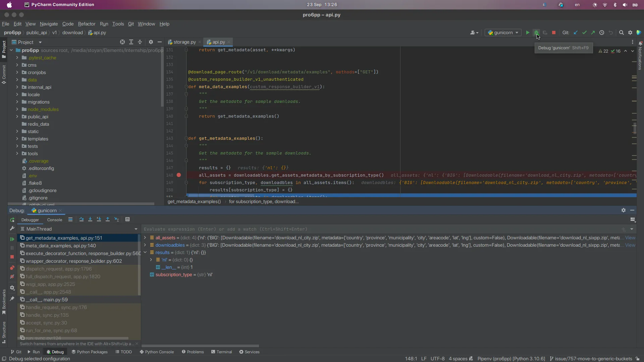Click the Step Over debugger icon

click(81, 220)
